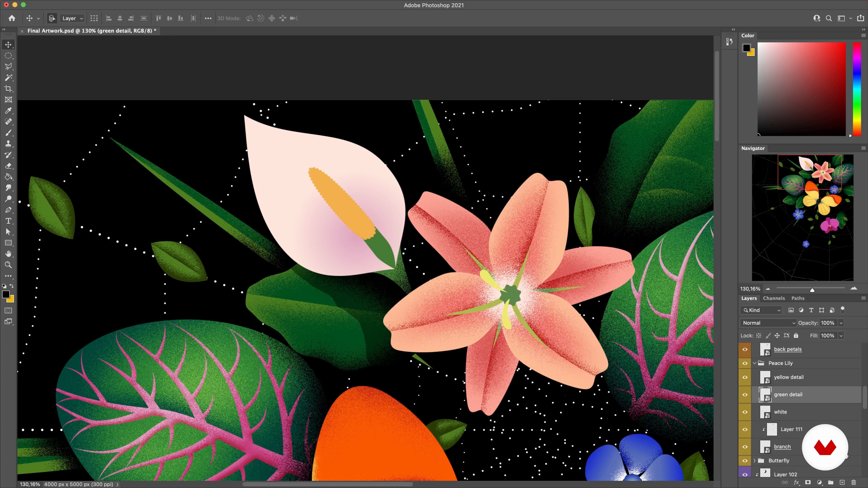Hide Layer 111 visibility eye
The width and height of the screenshot is (868, 488).
coord(745,429)
